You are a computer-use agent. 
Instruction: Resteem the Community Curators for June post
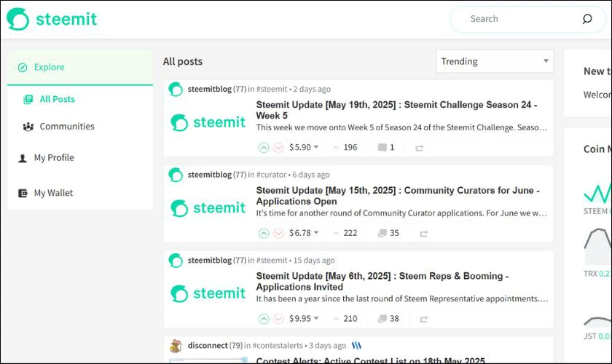(x=423, y=233)
